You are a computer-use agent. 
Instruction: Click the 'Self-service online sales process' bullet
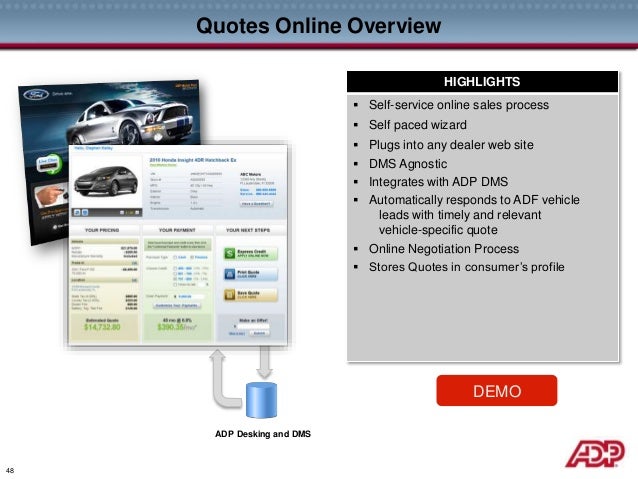click(459, 105)
